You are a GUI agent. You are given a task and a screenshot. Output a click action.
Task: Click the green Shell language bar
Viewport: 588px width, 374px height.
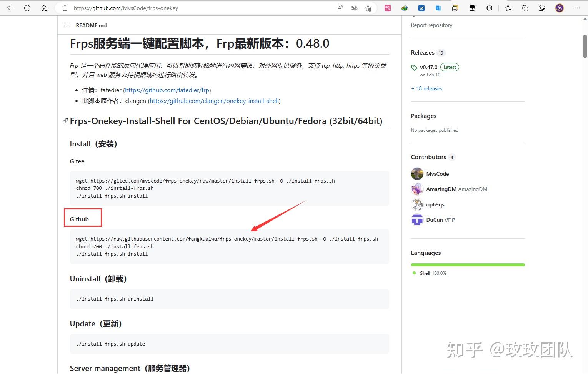tap(468, 265)
